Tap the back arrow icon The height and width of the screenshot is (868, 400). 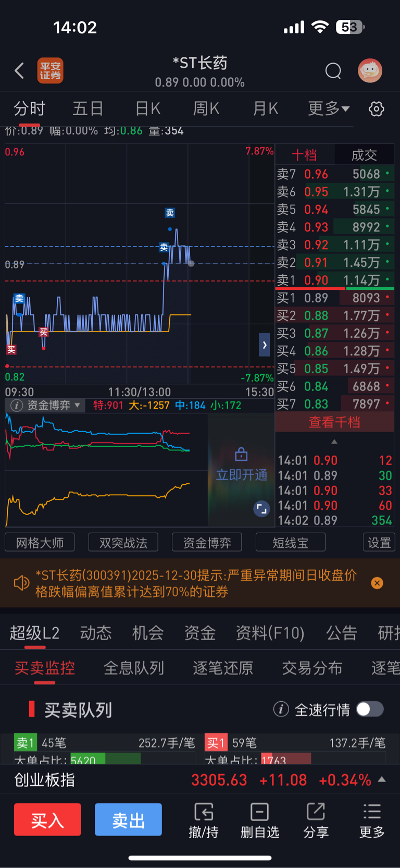click(x=19, y=70)
